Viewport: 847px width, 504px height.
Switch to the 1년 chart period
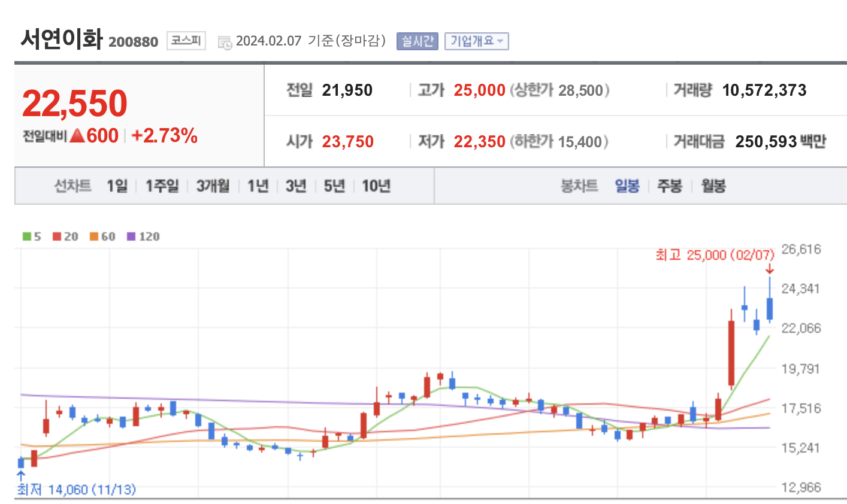258,186
